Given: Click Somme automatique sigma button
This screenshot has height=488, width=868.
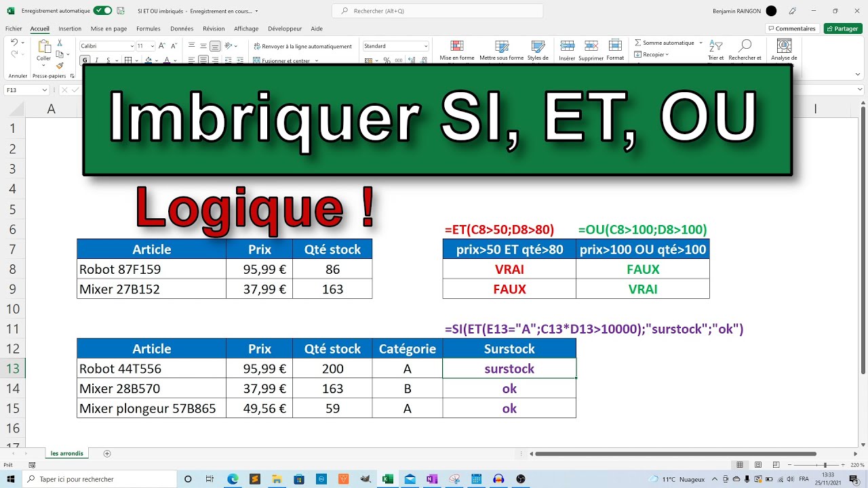Looking at the screenshot, I should click(665, 43).
